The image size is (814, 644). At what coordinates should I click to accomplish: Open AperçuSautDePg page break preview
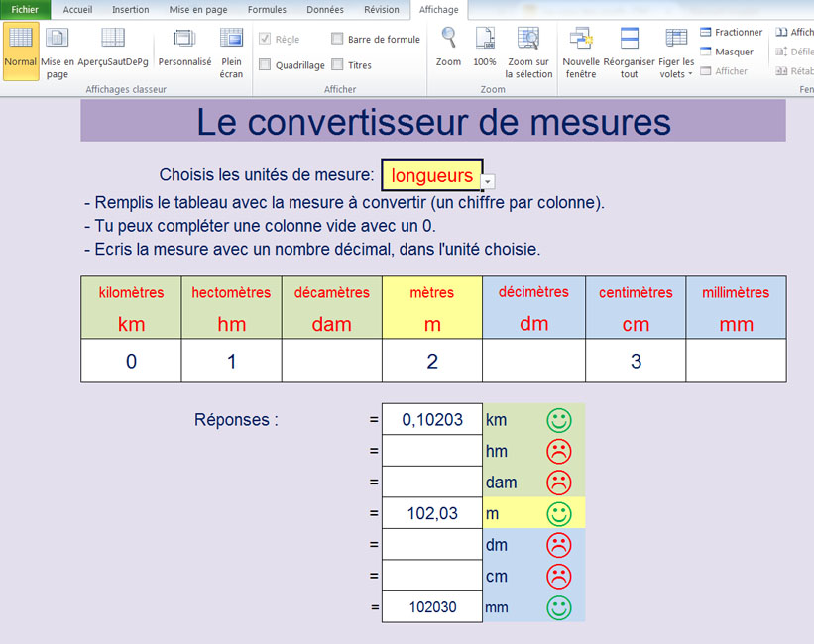pyautogui.click(x=113, y=50)
